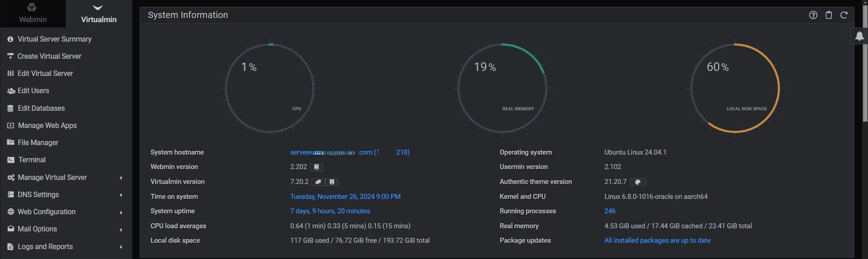Open the Webmin version changelog icon
The height and width of the screenshot is (259, 868).
click(317, 167)
